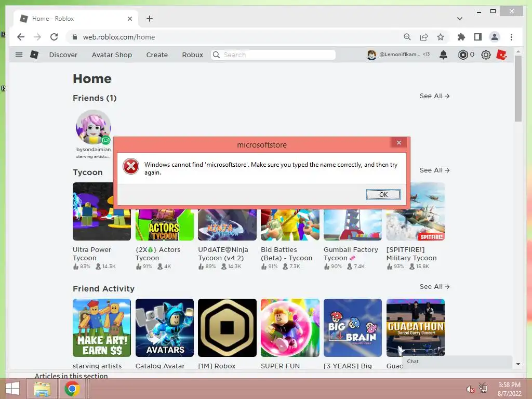Screen dimensions: 532x399
Task: Open the Actors Tycoon game thumbnail
Action: (165, 224)
